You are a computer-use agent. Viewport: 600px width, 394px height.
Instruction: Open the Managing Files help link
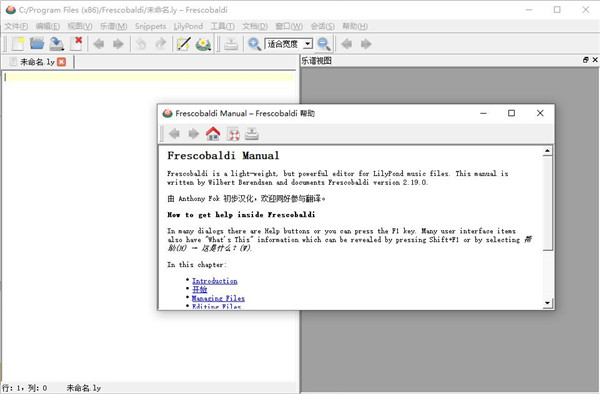point(218,298)
